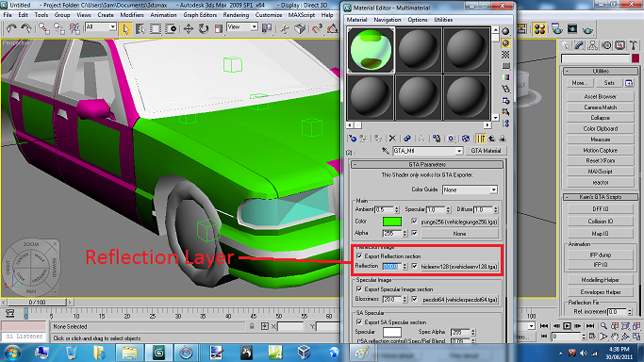
Task: Click the Collision IO button
Action: 600,222
